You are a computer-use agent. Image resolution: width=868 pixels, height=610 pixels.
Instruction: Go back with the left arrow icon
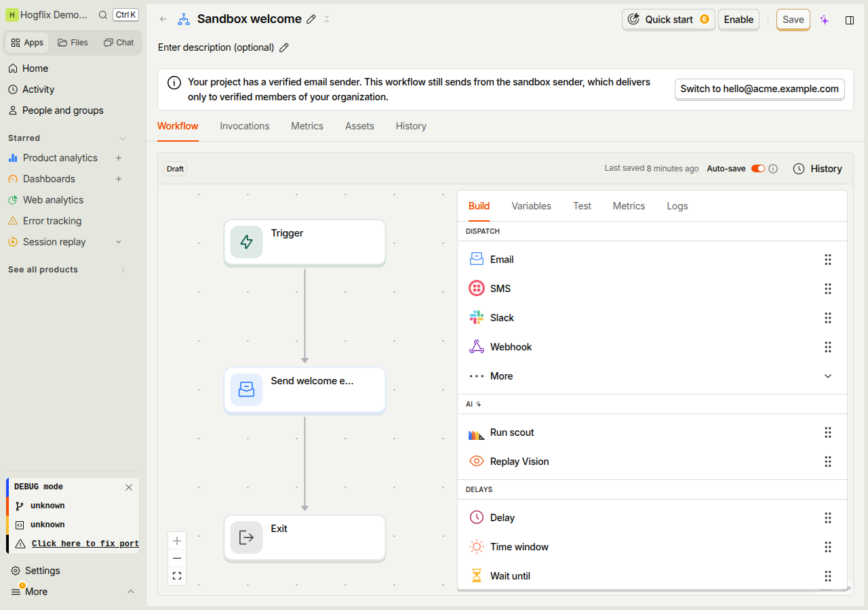163,19
